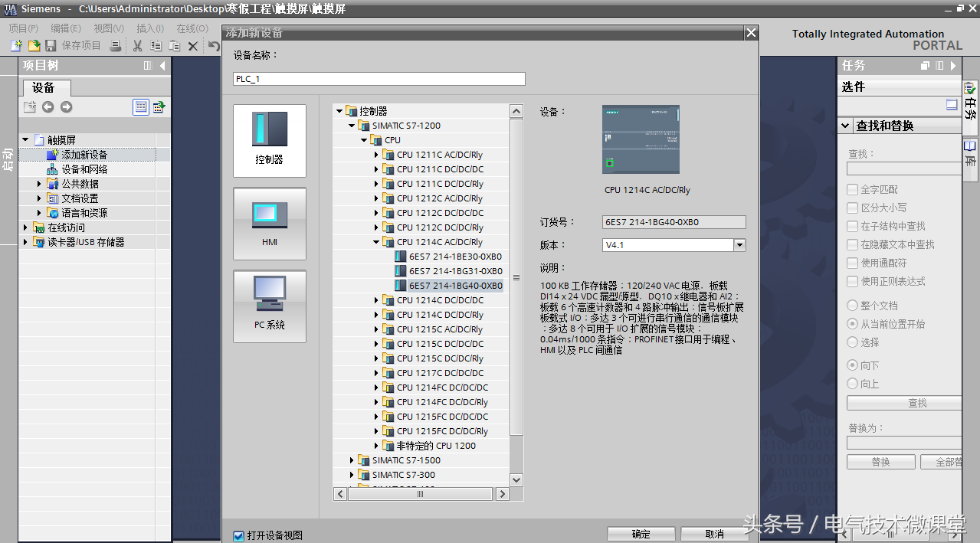Select order number 6ES7 214-1BG31-0XB0
The width and height of the screenshot is (980, 543).
click(x=455, y=271)
